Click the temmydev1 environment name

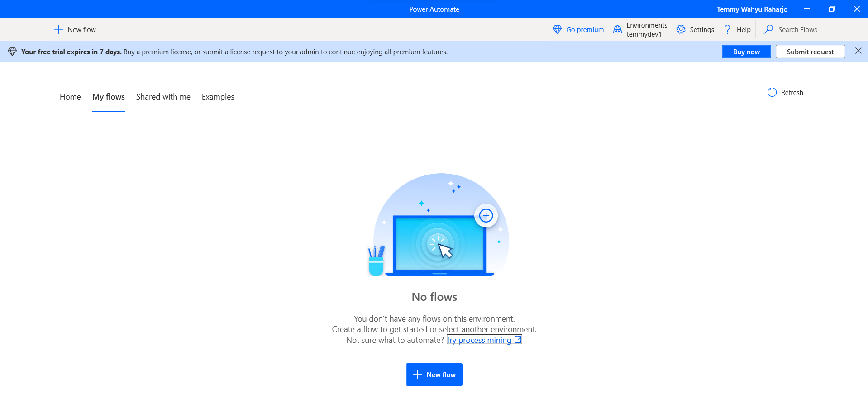(x=644, y=34)
